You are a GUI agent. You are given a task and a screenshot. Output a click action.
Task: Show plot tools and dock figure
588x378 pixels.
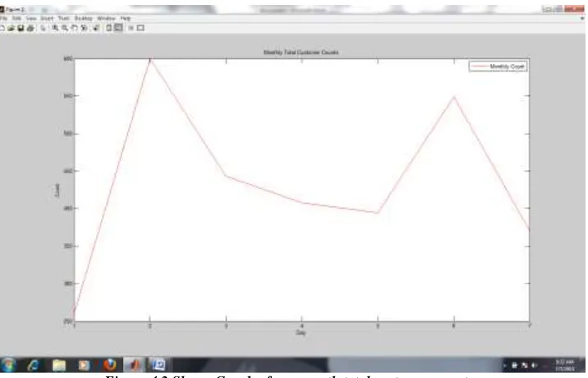click(140, 28)
